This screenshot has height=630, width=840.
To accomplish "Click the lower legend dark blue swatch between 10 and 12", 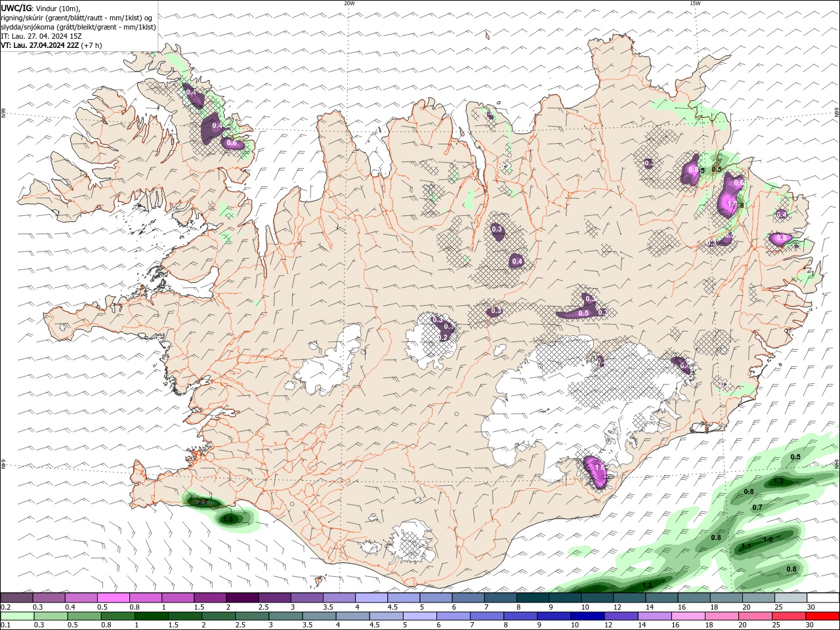I will pyautogui.click(x=587, y=616).
